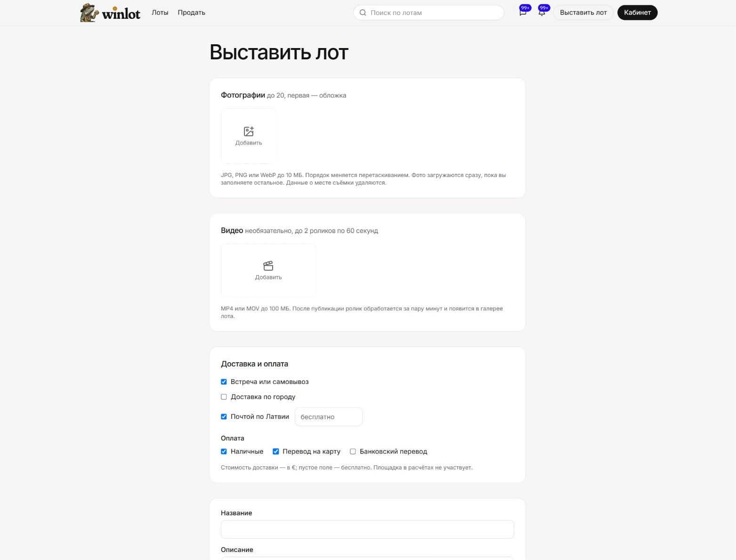Open the messages chat icon
Viewport: 736px width, 560px height.
coord(523,13)
